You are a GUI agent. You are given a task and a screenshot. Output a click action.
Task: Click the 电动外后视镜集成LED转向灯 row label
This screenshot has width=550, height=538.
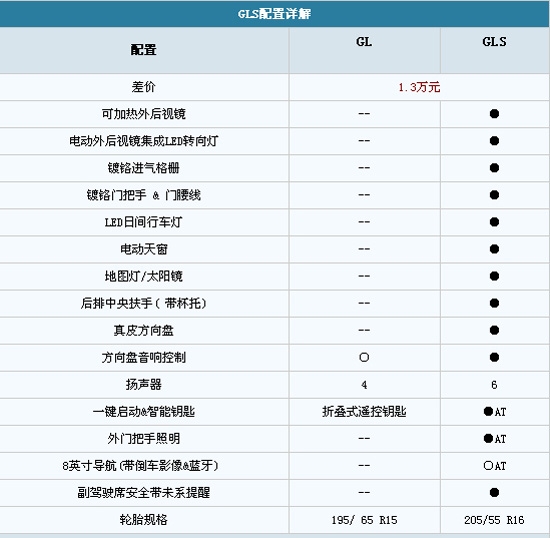(x=143, y=141)
